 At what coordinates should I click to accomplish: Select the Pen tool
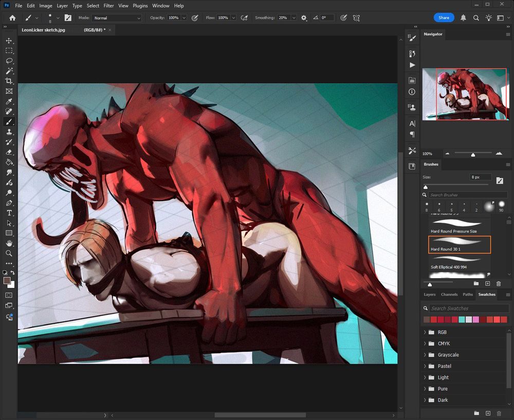point(9,203)
